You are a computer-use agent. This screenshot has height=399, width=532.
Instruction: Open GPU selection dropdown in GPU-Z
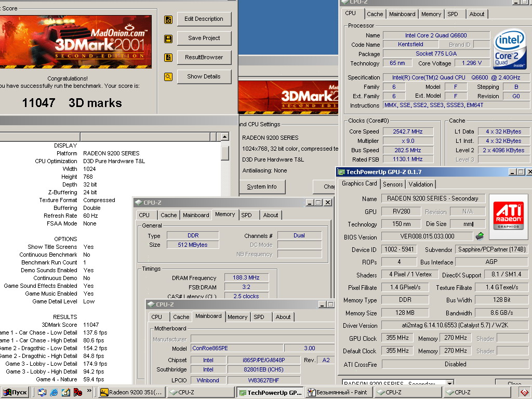pyautogui.click(x=450, y=383)
